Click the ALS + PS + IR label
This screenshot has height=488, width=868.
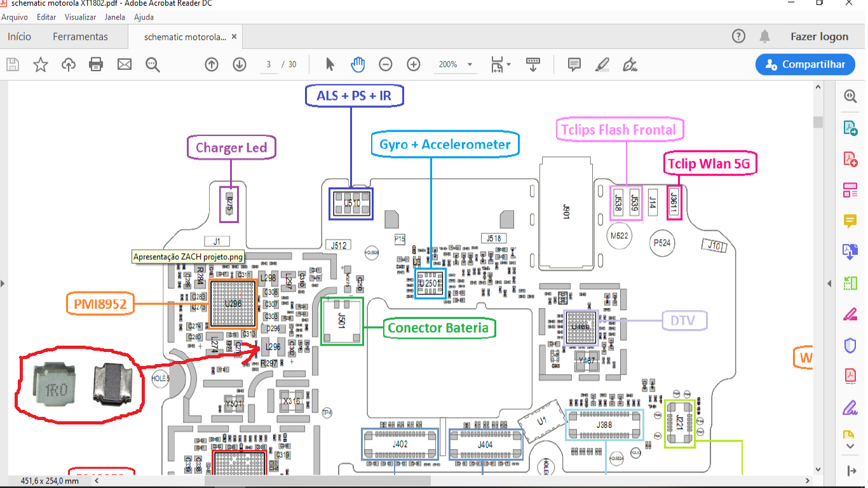[x=354, y=96]
